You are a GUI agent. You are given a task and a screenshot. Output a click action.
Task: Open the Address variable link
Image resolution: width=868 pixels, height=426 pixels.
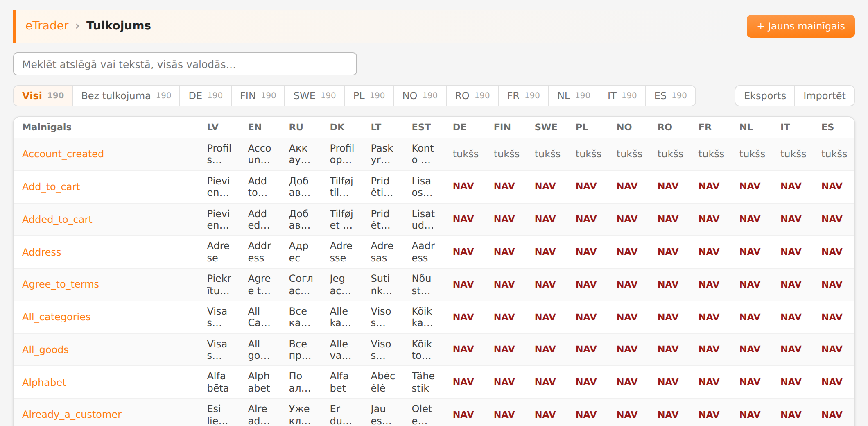[42, 252]
